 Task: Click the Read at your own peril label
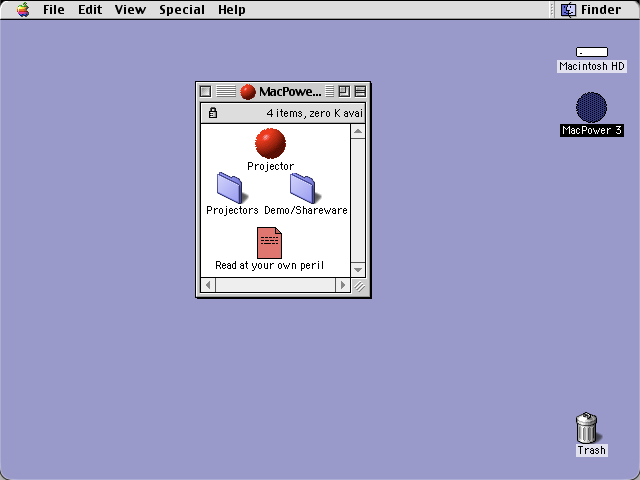point(269,265)
